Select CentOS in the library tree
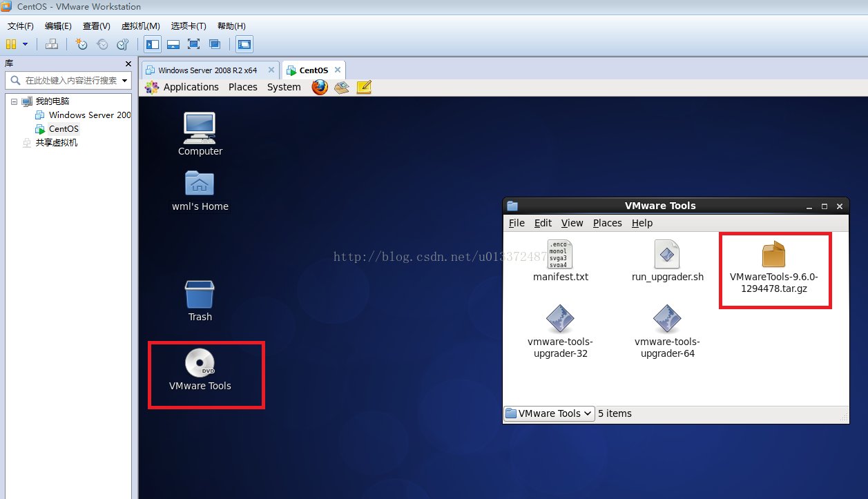Image resolution: width=868 pixels, height=499 pixels. (x=64, y=129)
